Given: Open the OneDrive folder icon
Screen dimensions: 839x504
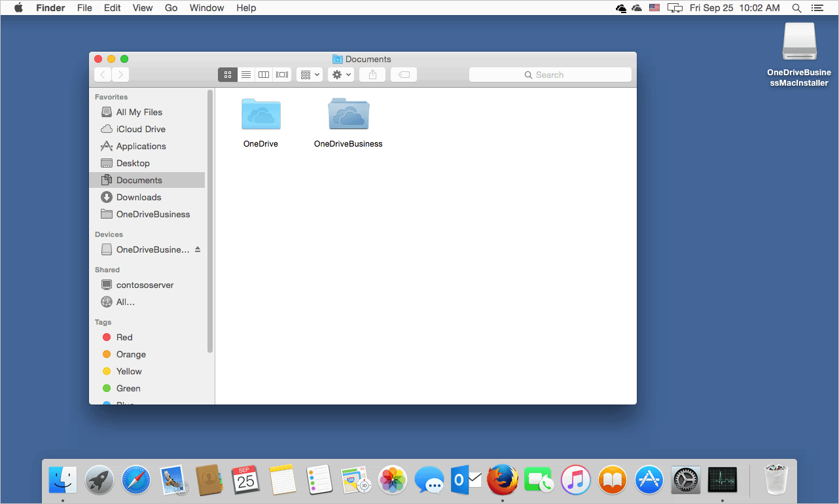Looking at the screenshot, I should pyautogui.click(x=261, y=114).
